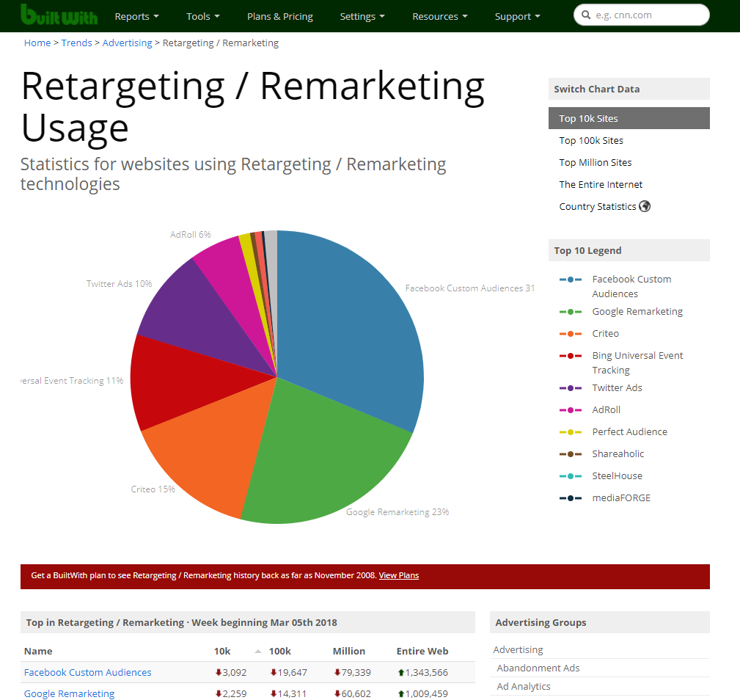Open the View Plans link in banner
740x700 pixels.
point(399,575)
